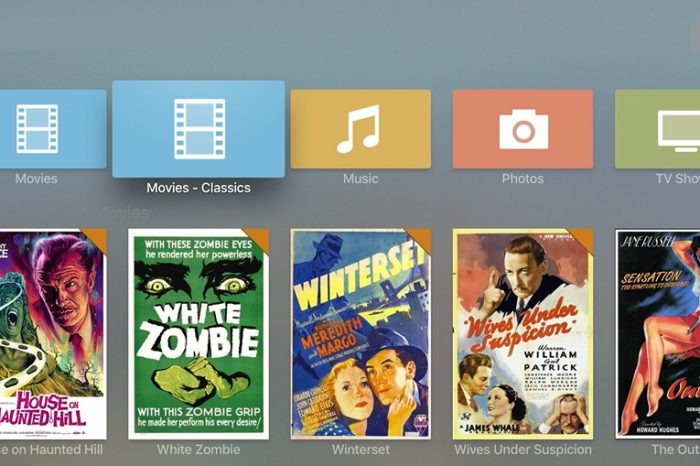Click the 'Music' label text
The height and width of the screenshot is (466, 700).
click(361, 179)
